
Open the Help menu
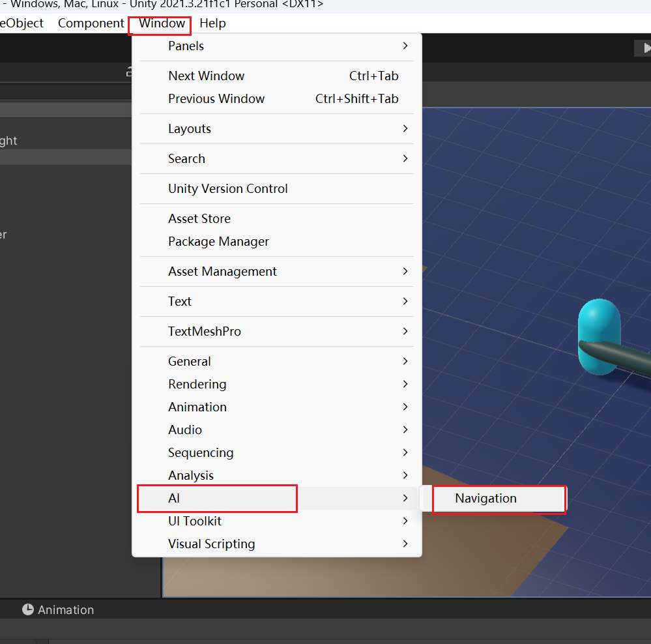(212, 23)
